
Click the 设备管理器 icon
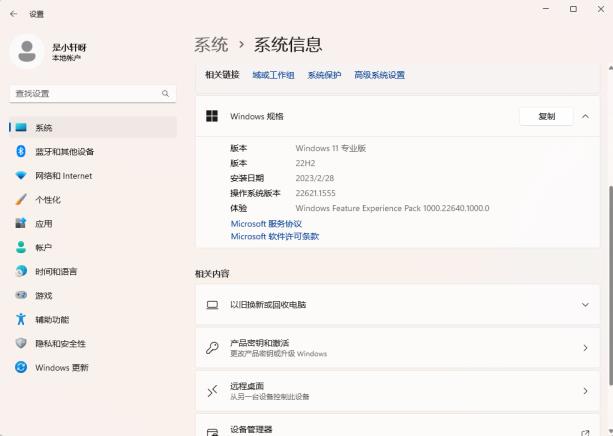click(212, 432)
